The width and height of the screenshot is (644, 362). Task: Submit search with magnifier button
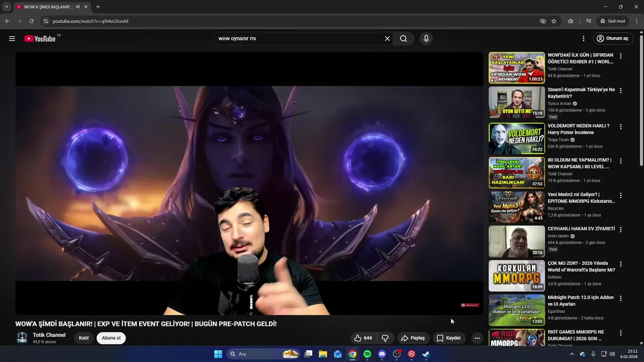click(x=404, y=39)
